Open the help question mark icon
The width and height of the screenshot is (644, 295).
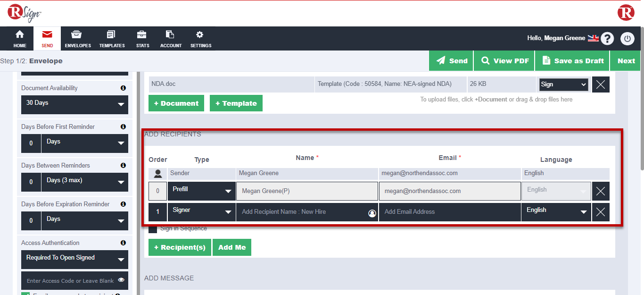point(607,39)
